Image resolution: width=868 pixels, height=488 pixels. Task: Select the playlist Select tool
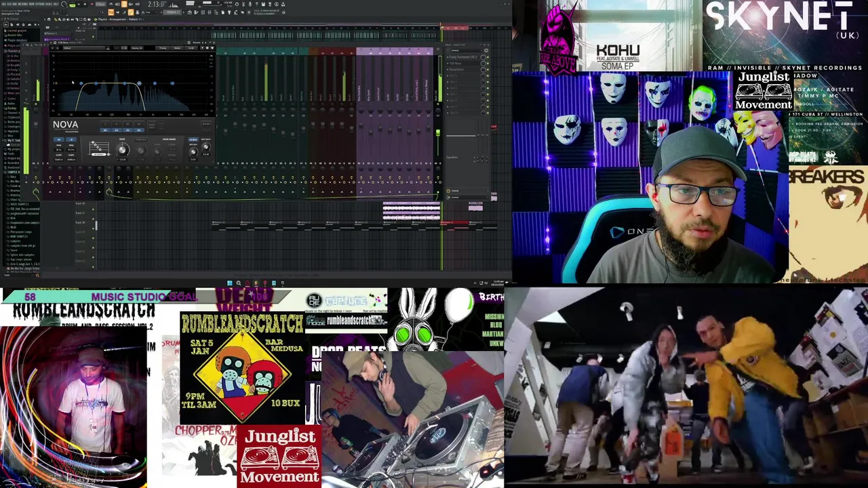[x=81, y=20]
